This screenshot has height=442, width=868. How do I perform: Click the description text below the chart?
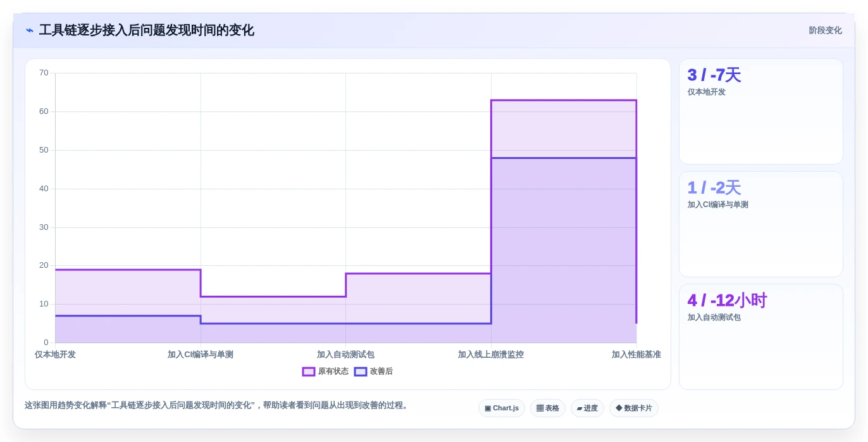coord(218,405)
